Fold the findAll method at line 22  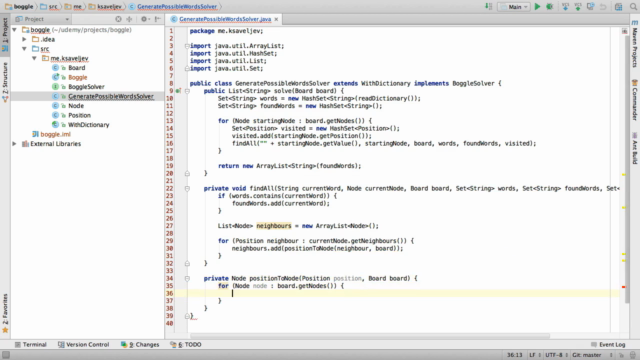point(187,189)
